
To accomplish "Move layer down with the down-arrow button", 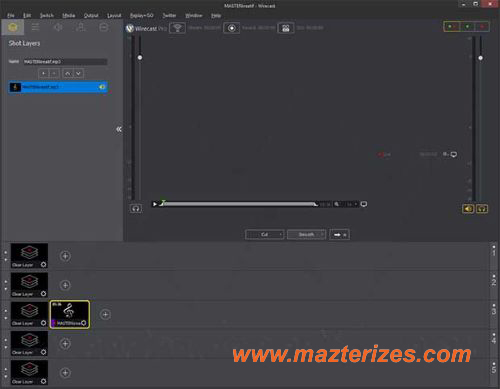I will pyautogui.click(x=78, y=73).
